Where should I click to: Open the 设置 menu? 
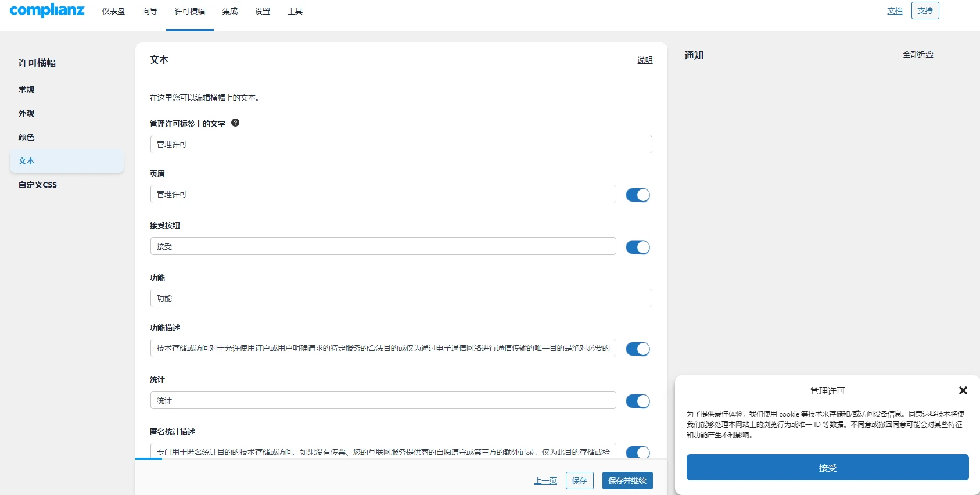tap(263, 11)
